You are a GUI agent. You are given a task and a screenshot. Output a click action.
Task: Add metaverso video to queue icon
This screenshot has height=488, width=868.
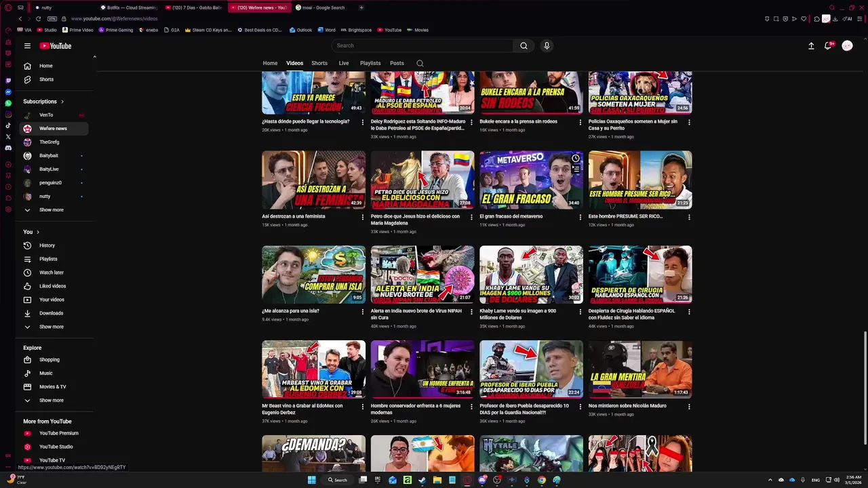pyautogui.click(x=576, y=169)
